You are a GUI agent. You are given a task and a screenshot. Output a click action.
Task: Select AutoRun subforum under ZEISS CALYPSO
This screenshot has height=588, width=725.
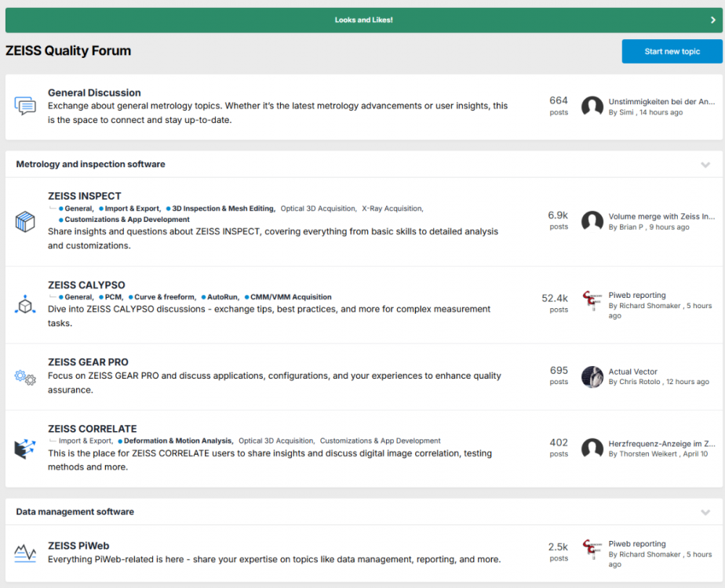[222, 297]
